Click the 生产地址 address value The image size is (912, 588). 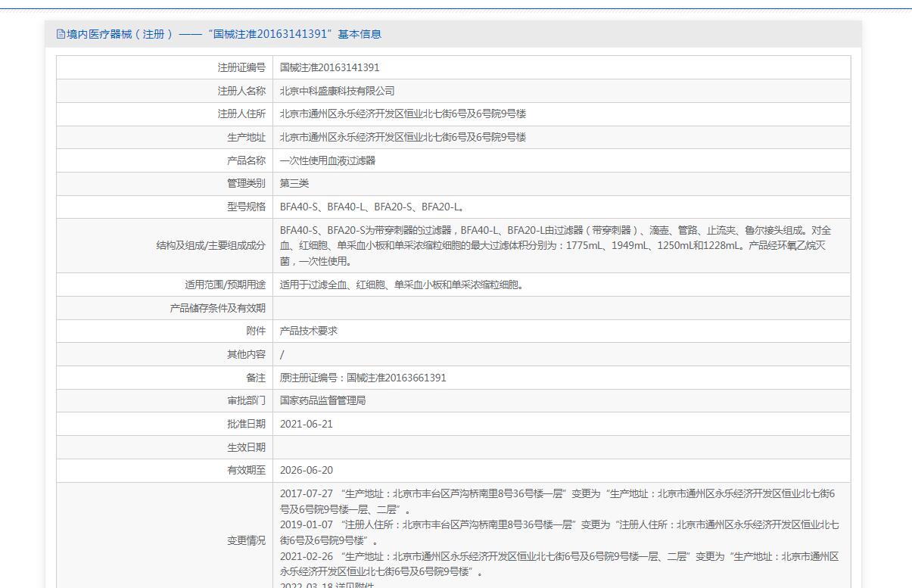403,137
